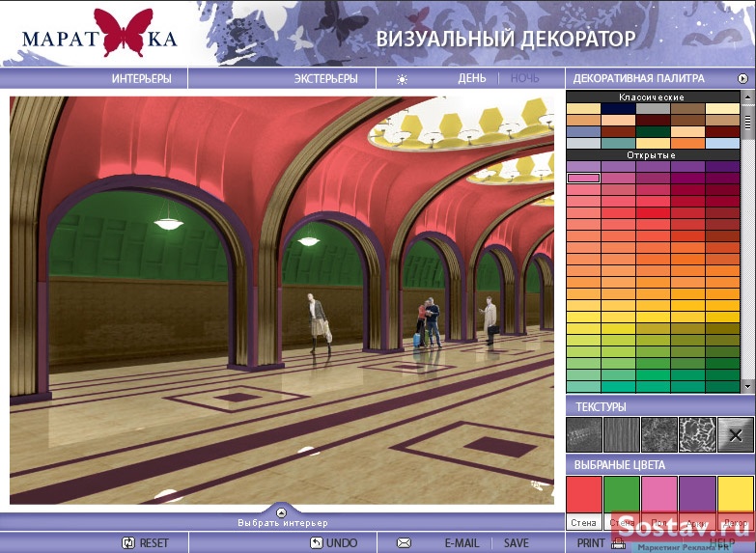
Task: Click the RESET button
Action: click(146, 543)
